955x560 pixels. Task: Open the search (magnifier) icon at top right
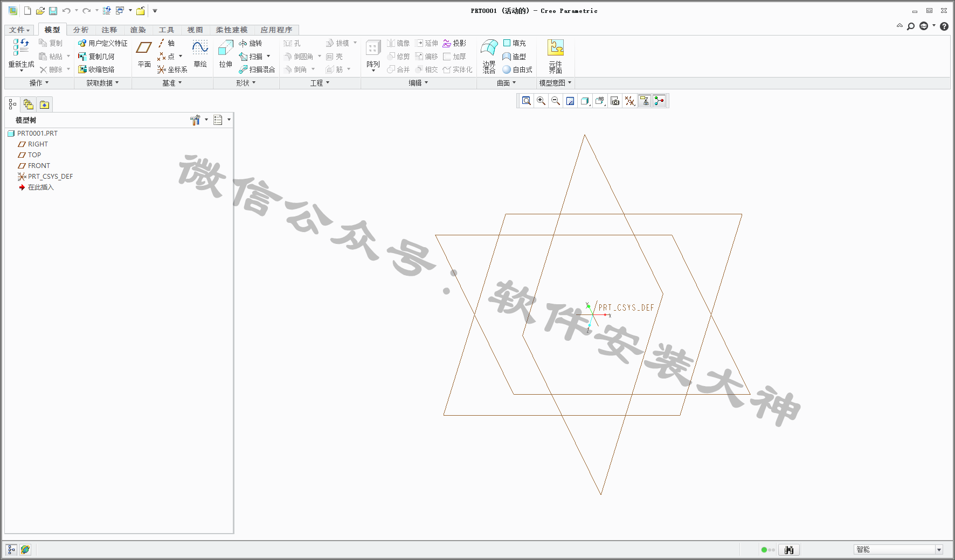click(911, 26)
